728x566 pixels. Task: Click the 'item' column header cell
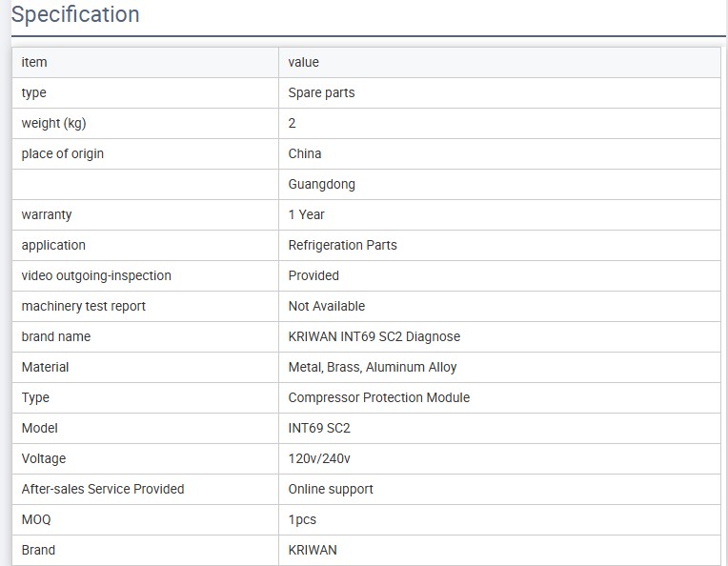point(34,62)
